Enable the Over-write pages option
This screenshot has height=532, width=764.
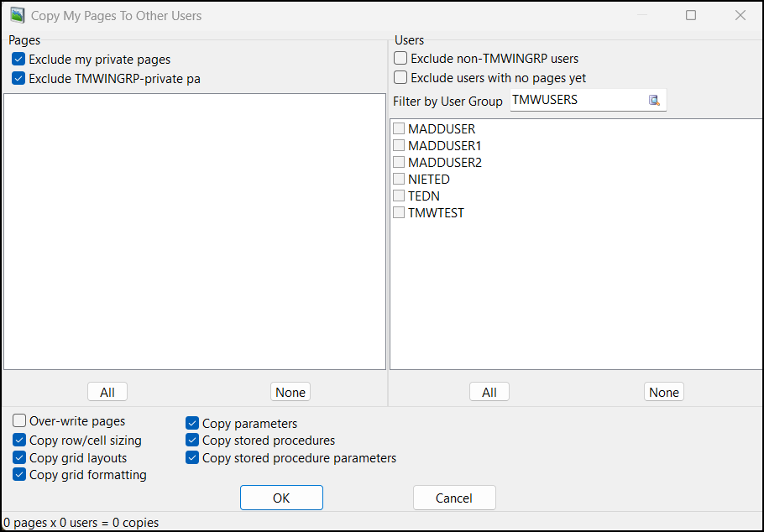pyautogui.click(x=18, y=420)
